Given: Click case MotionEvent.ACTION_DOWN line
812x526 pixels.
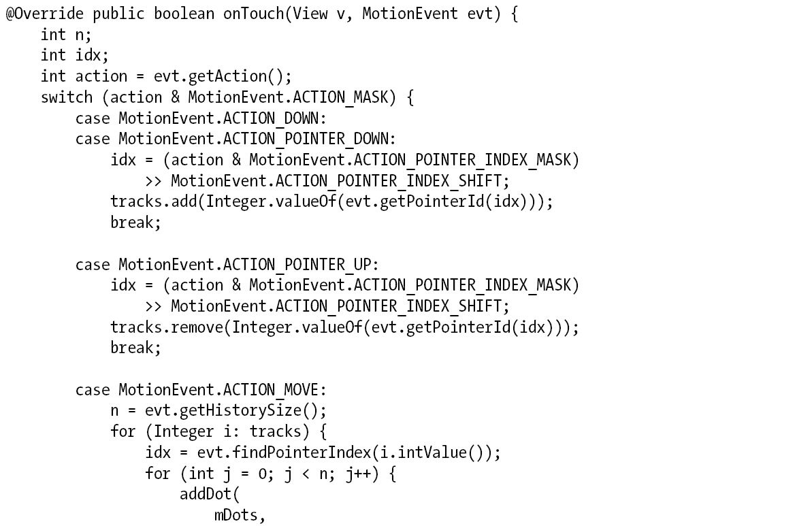Looking at the screenshot, I should tap(201, 118).
